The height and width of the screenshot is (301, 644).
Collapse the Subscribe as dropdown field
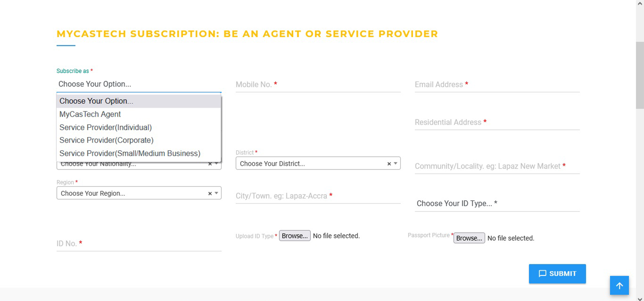tap(139, 84)
